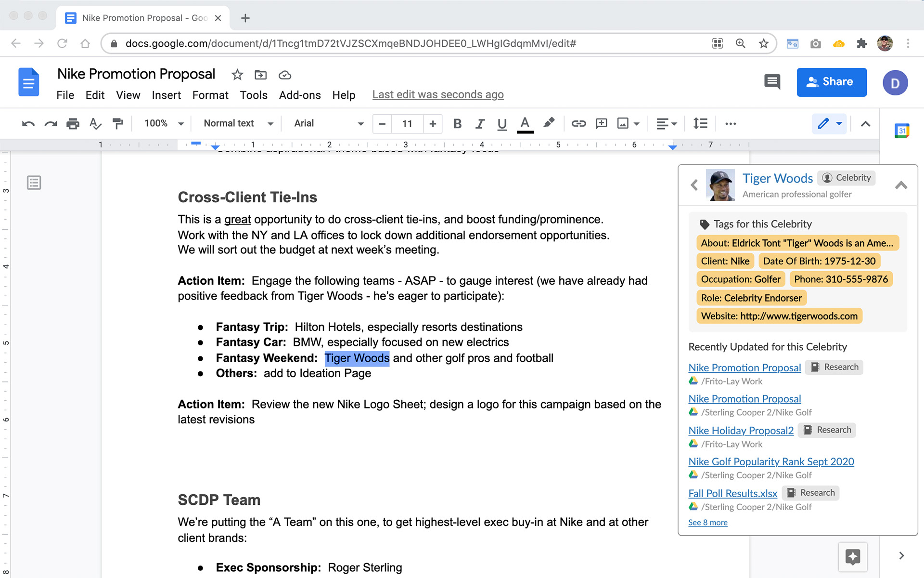Open the zoom level dropdown
The image size is (924, 578).
tap(164, 123)
